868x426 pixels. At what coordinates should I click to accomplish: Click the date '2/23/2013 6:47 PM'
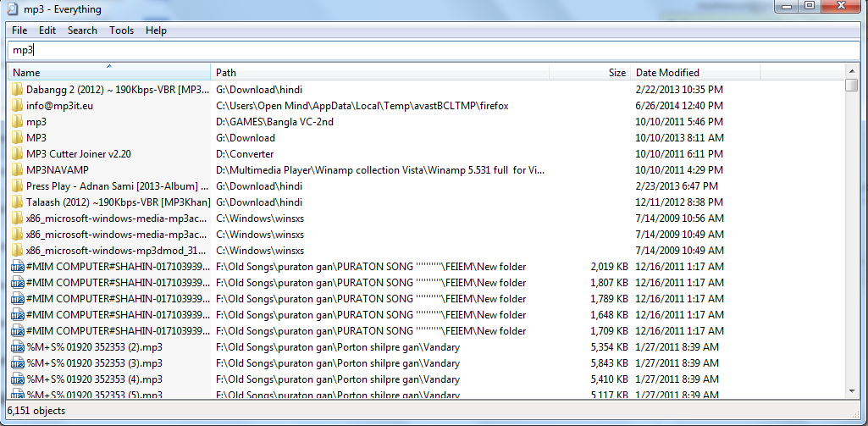coord(677,185)
